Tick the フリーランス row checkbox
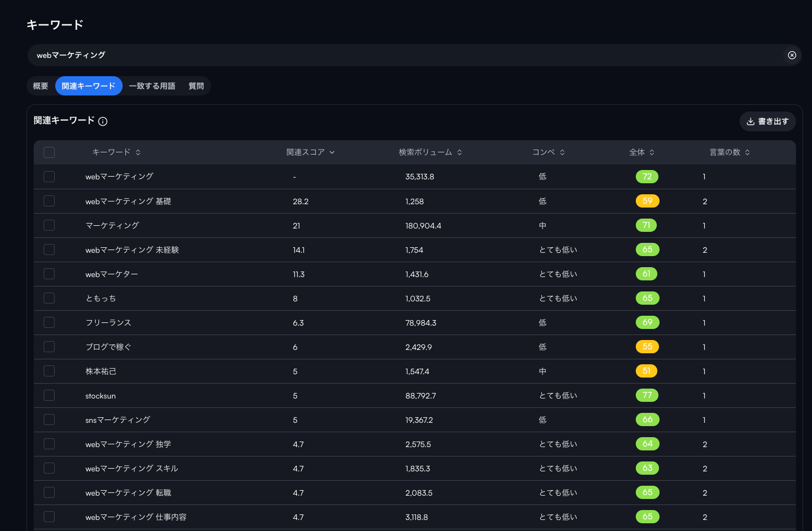Viewport: 812px width, 531px height. (x=49, y=322)
